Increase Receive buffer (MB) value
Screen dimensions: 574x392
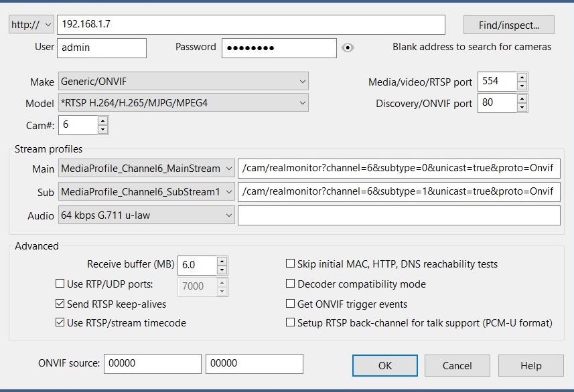[222, 261]
